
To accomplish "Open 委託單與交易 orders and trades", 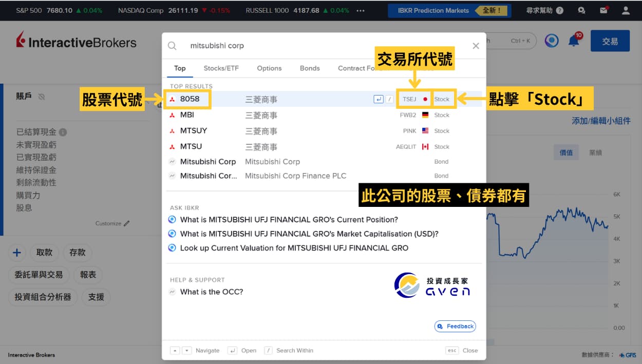I will pos(39,275).
